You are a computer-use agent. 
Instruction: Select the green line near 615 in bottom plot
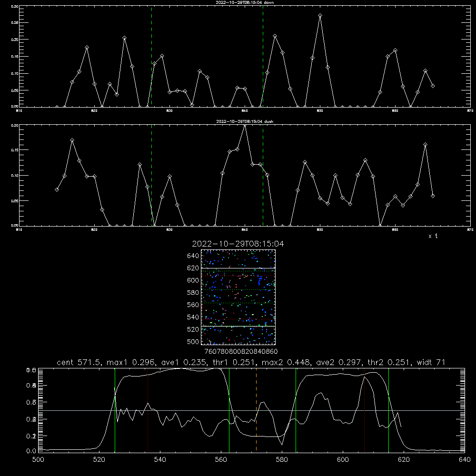coord(388,410)
